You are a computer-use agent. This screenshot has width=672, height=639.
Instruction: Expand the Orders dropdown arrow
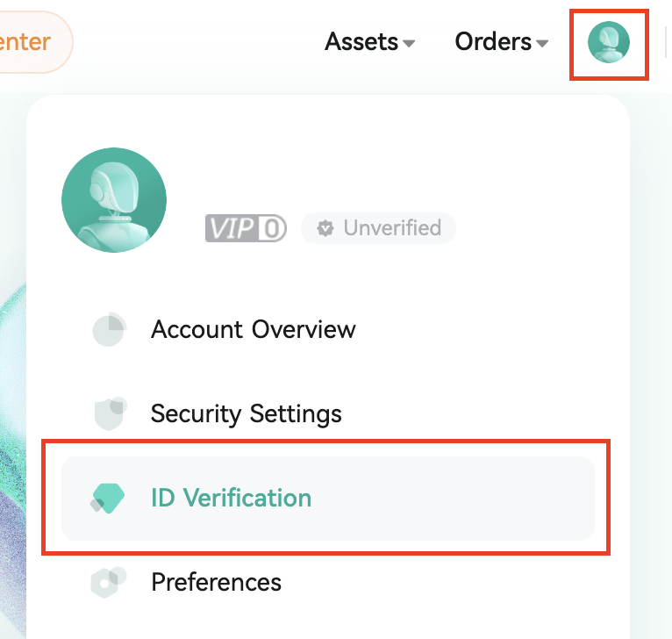(542, 43)
